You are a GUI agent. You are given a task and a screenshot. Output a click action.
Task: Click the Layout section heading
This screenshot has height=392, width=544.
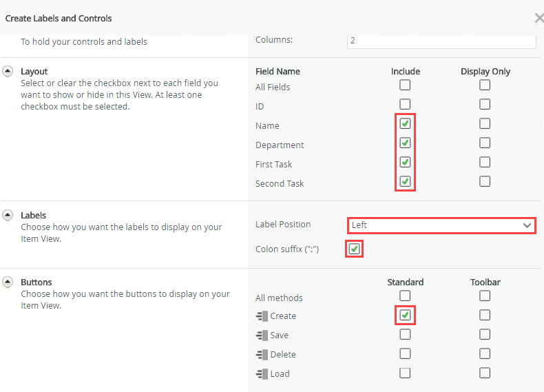34,72
